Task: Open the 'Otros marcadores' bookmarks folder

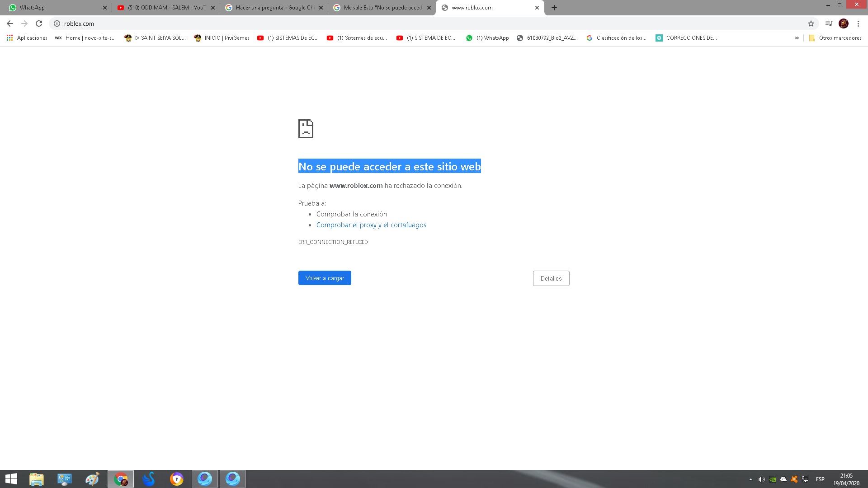Action: coord(835,38)
